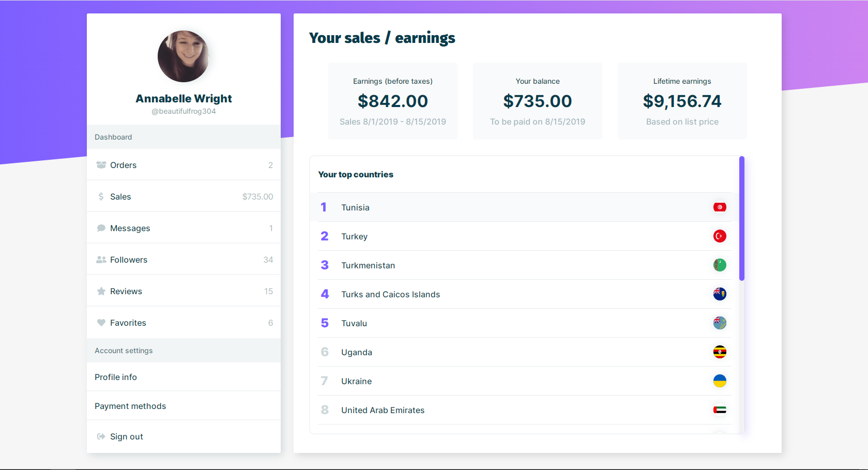Select the Turks and Caicos Islands name
This screenshot has width=868, height=470.
click(391, 294)
